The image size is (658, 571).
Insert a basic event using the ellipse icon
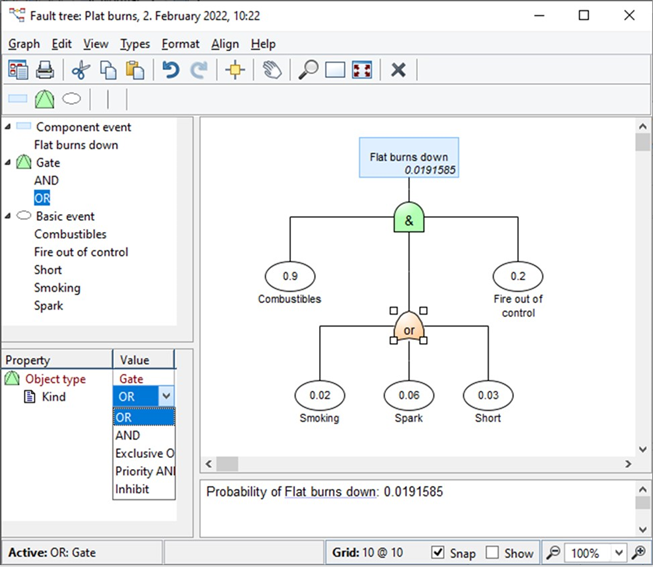click(71, 99)
